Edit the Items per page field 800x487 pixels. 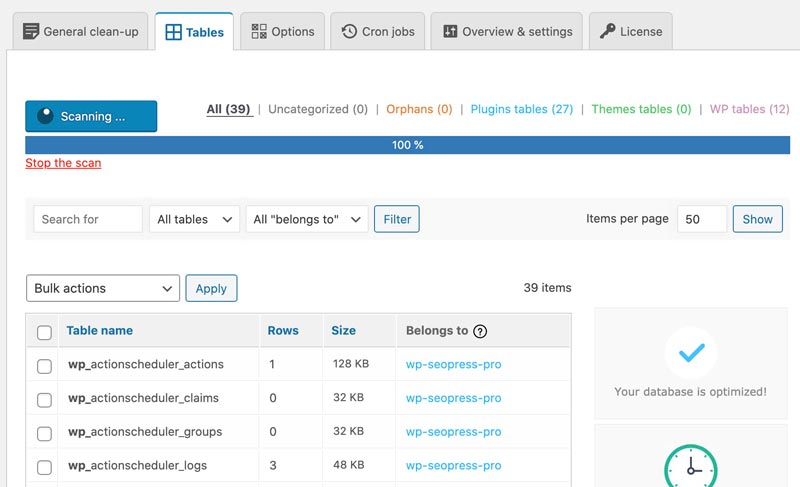(702, 219)
